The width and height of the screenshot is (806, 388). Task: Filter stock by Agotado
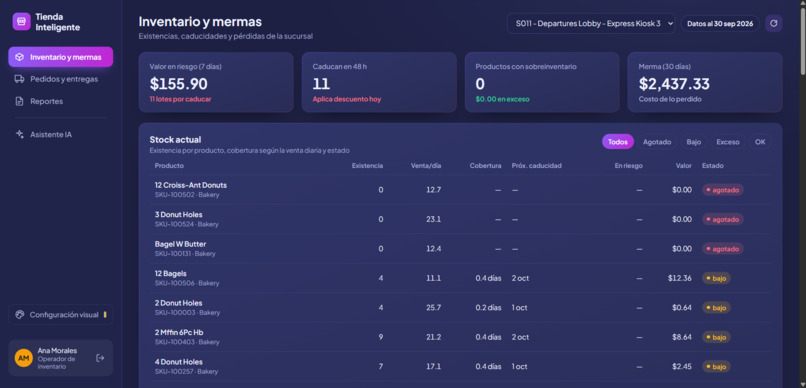pos(657,142)
